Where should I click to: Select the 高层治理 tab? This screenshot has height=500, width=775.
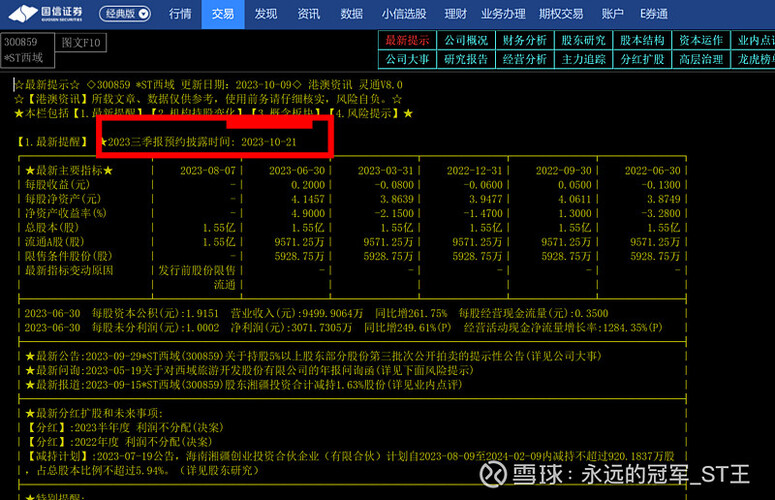click(x=701, y=59)
